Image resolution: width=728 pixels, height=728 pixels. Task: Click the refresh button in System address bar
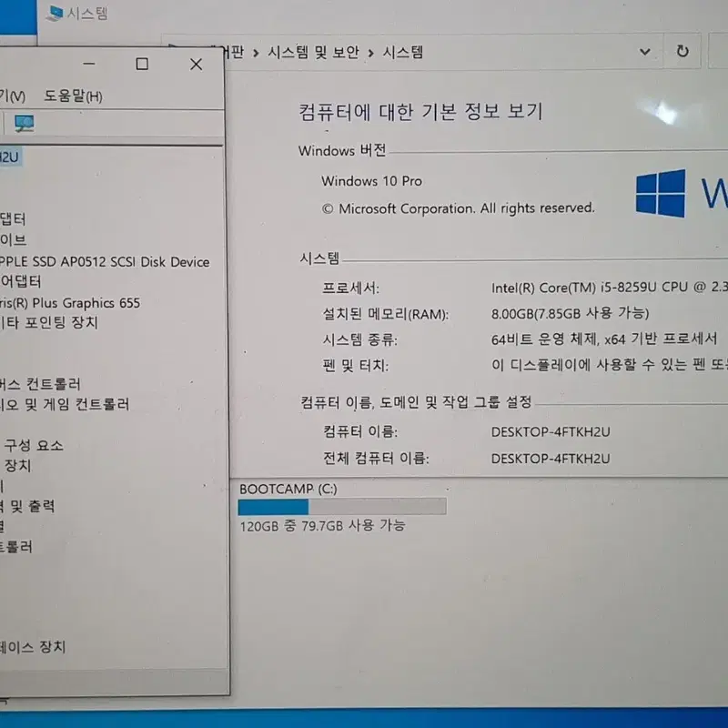point(682,51)
